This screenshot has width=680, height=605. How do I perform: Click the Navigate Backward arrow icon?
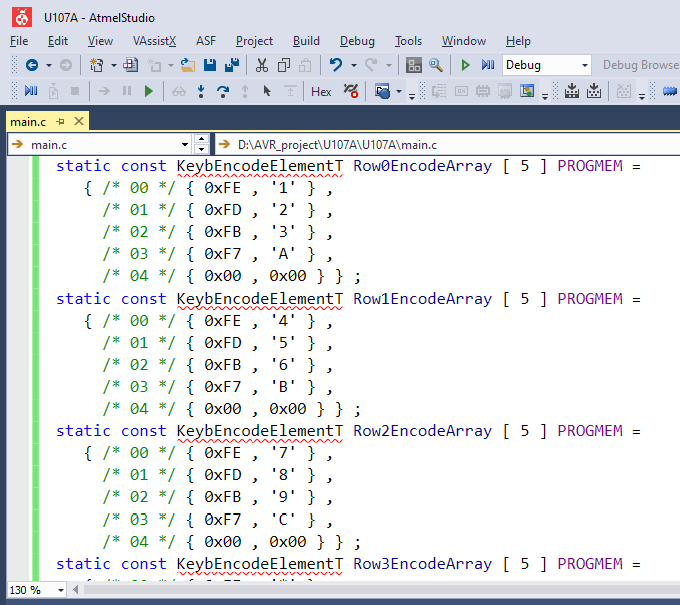coord(32,65)
